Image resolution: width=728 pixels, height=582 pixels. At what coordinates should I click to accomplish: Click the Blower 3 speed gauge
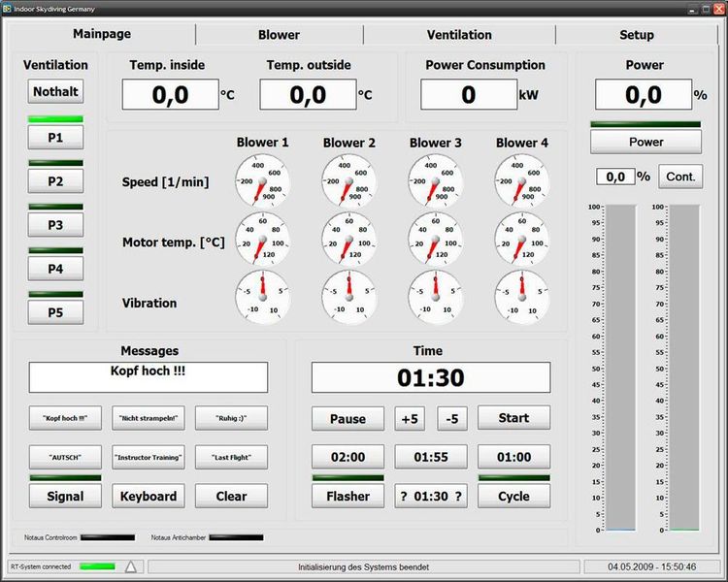tap(436, 181)
